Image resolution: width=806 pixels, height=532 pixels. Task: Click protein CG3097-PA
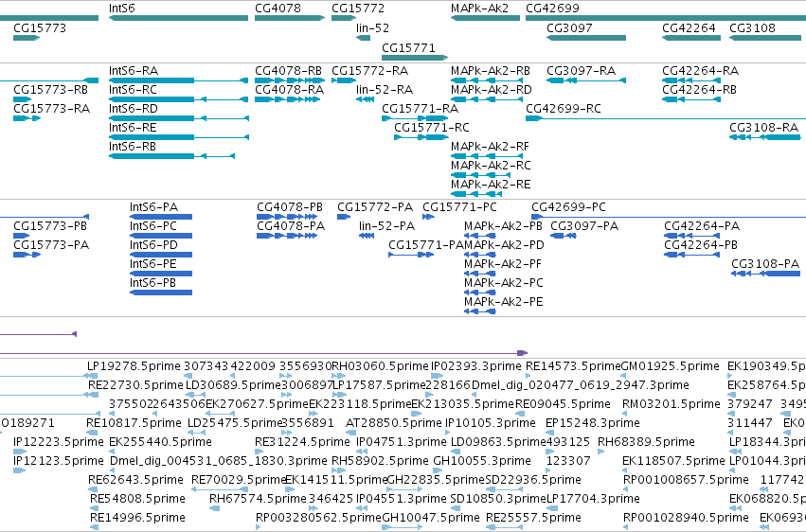(x=564, y=236)
